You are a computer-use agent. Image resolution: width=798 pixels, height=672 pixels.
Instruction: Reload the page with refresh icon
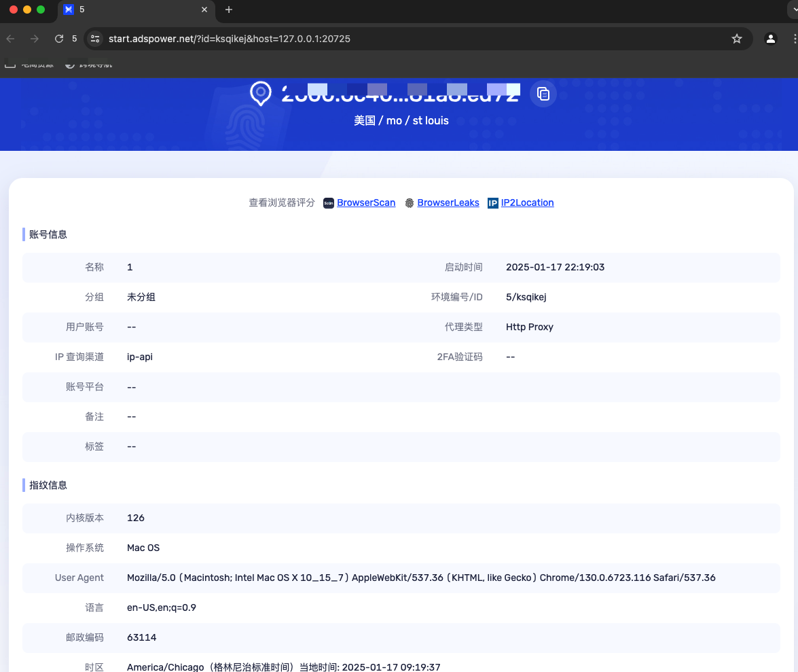coord(59,39)
